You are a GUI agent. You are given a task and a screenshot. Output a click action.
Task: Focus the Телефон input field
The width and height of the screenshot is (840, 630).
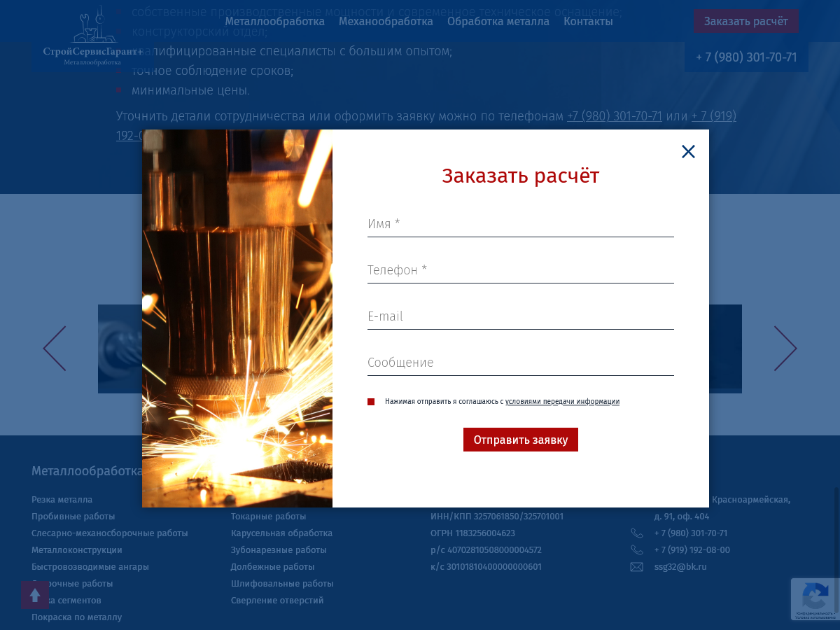tap(520, 271)
